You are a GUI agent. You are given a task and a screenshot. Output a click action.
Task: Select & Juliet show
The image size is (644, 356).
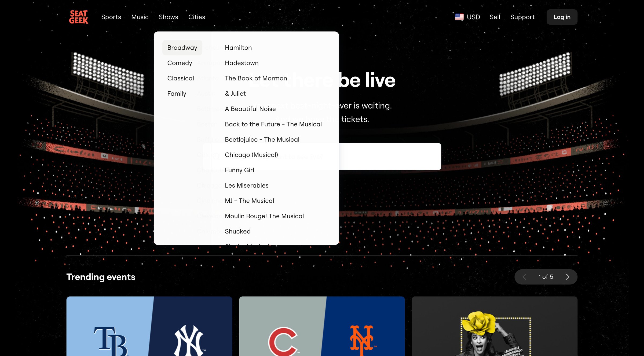235,94
